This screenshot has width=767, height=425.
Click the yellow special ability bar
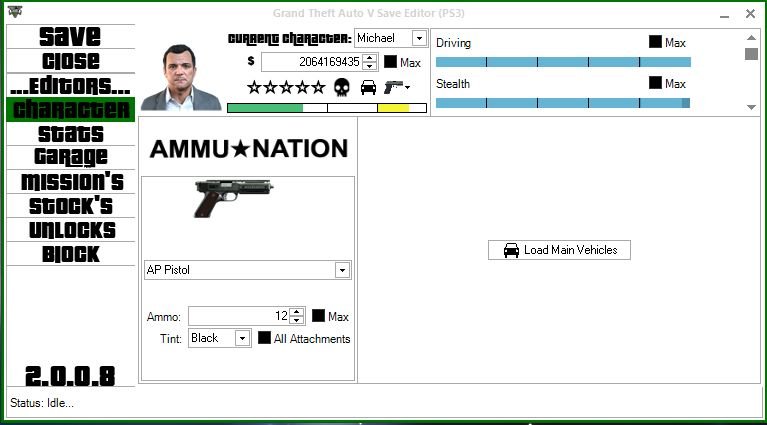click(x=393, y=108)
